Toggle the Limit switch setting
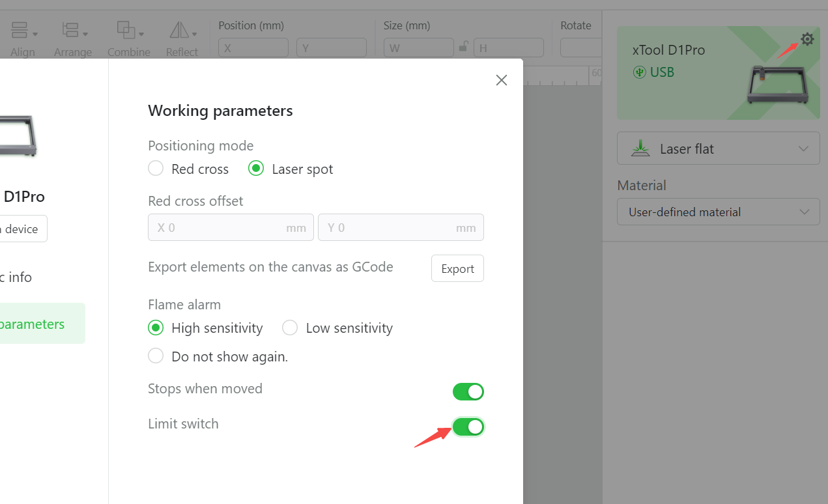This screenshot has height=504, width=828. [468, 427]
